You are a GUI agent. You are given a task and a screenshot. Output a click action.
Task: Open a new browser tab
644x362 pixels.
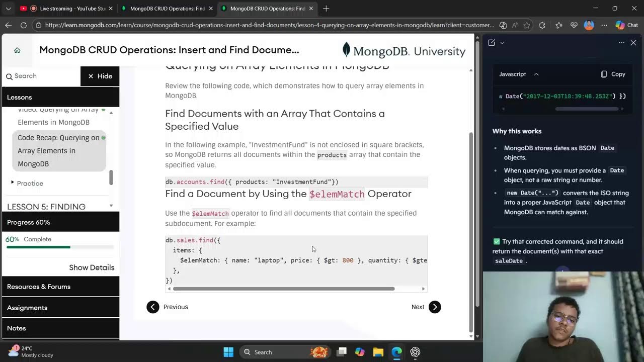(326, 9)
